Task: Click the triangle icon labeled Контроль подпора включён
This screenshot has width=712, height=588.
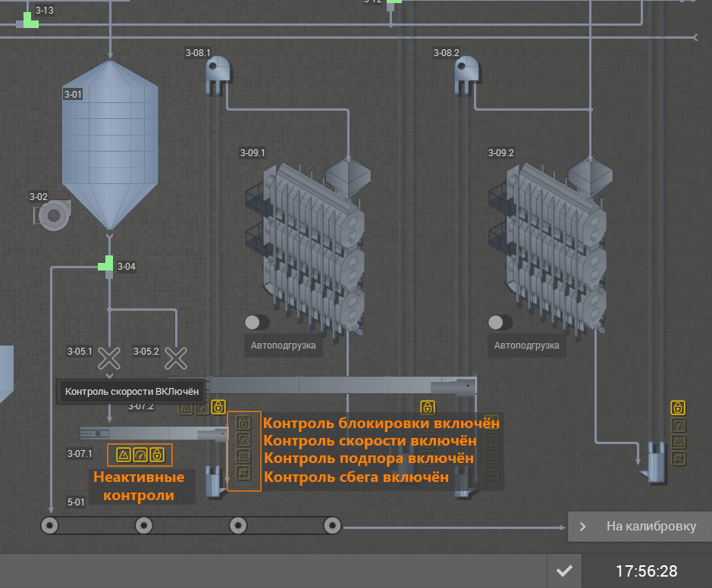Action: 243,456
